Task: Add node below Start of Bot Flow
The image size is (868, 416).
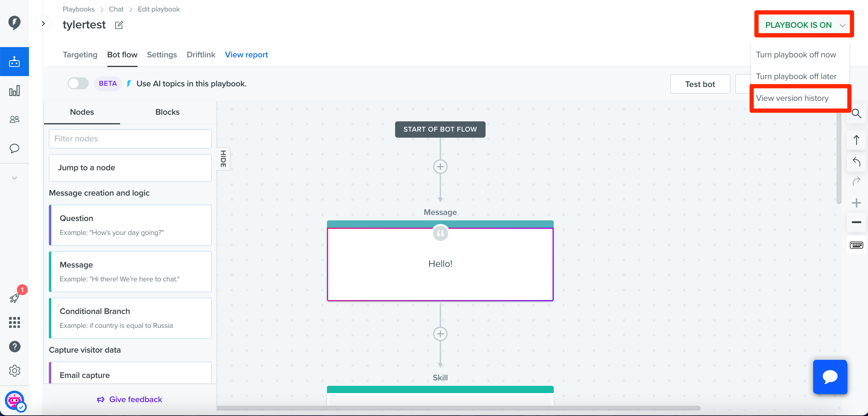Action: (x=440, y=167)
